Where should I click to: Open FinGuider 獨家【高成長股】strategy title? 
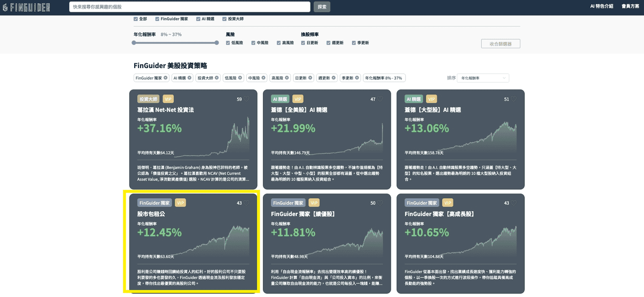coord(440,214)
